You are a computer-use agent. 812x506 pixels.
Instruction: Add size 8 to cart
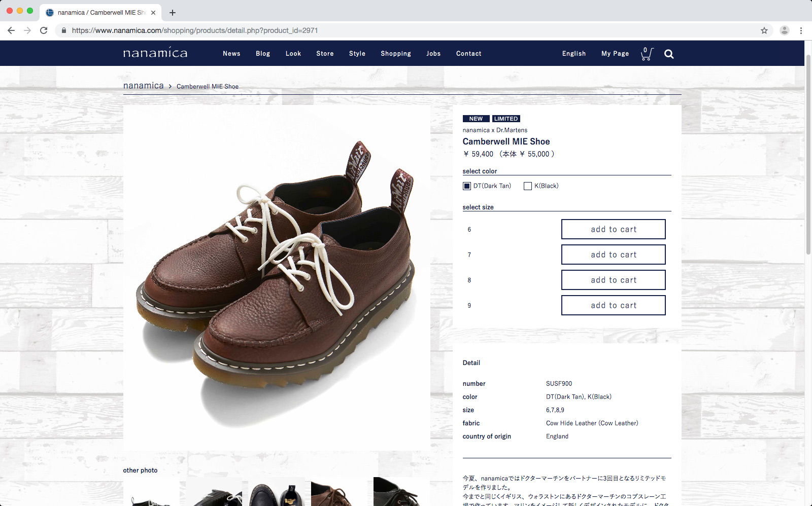[614, 280]
